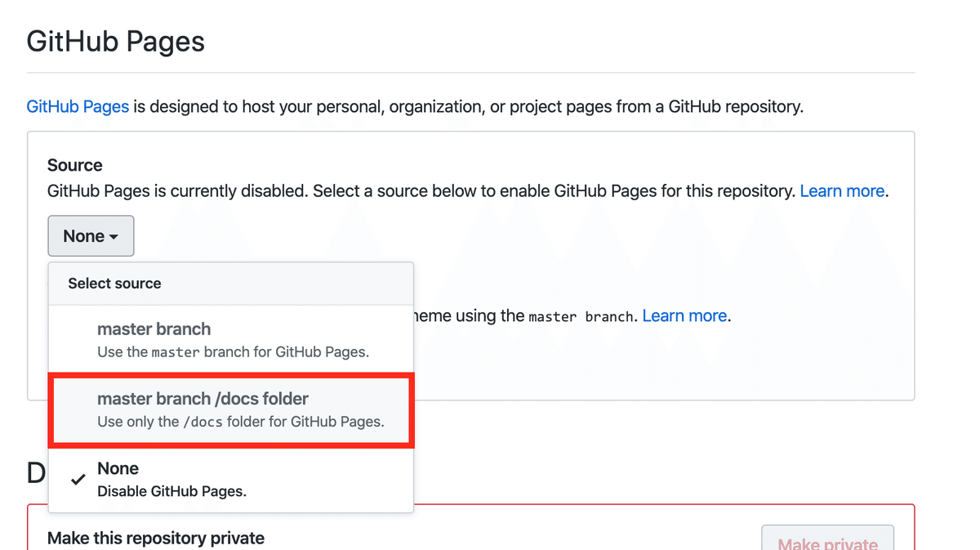Click the checkmark beside None option

(x=78, y=480)
